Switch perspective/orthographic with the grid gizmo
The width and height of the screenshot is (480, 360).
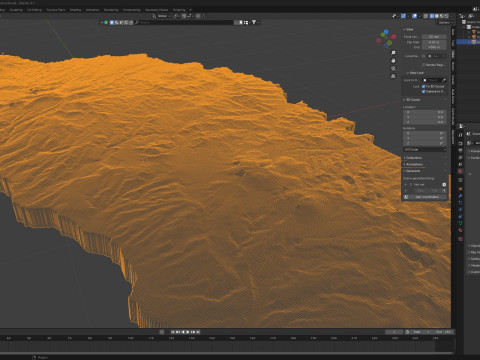pyautogui.click(x=393, y=76)
